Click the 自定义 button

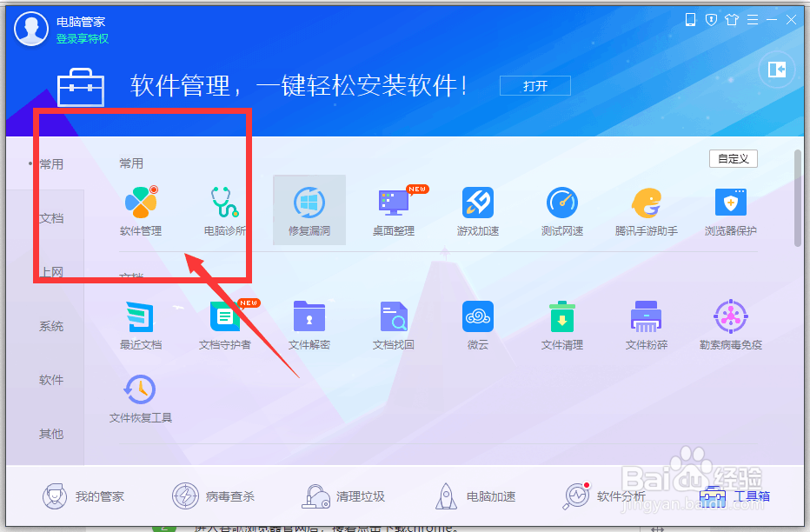733,158
